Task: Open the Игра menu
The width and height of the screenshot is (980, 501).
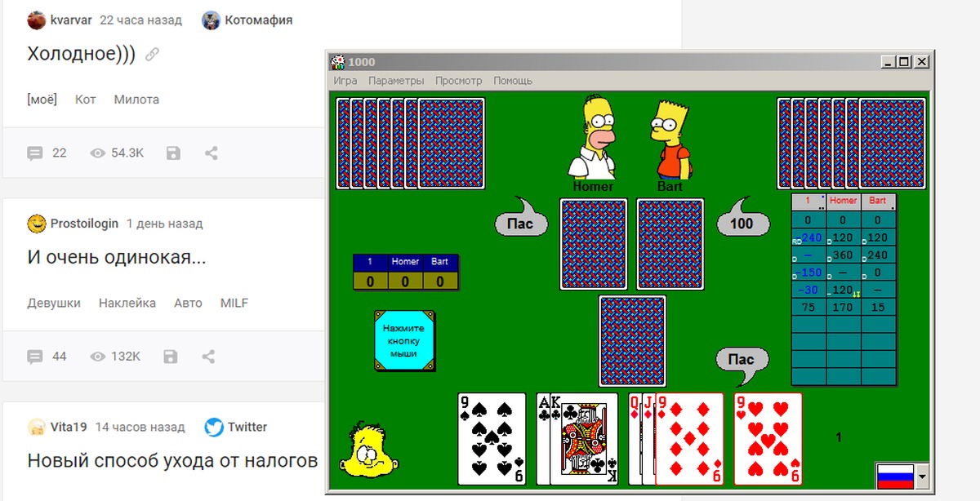Action: click(345, 81)
